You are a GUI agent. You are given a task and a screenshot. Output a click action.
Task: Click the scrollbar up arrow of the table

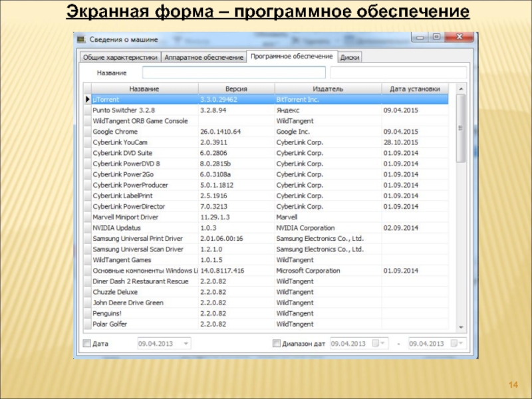pyautogui.click(x=460, y=88)
